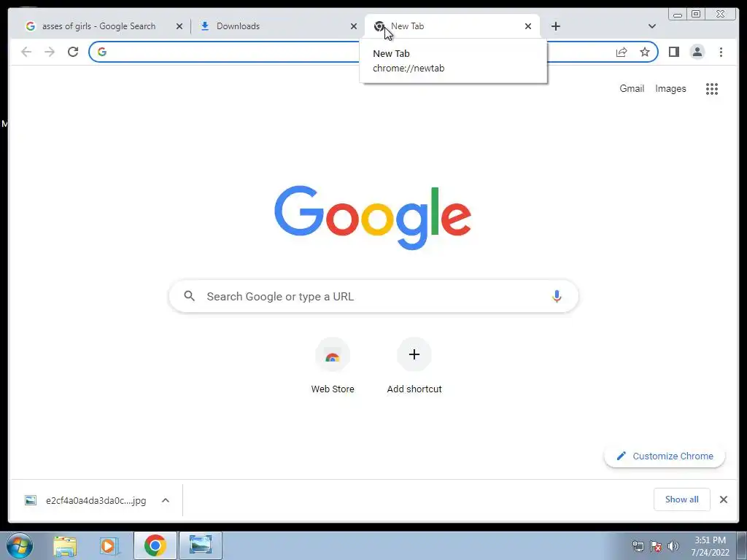
Task: Click the magnifier icon in the Google search box
Action: [x=189, y=296]
